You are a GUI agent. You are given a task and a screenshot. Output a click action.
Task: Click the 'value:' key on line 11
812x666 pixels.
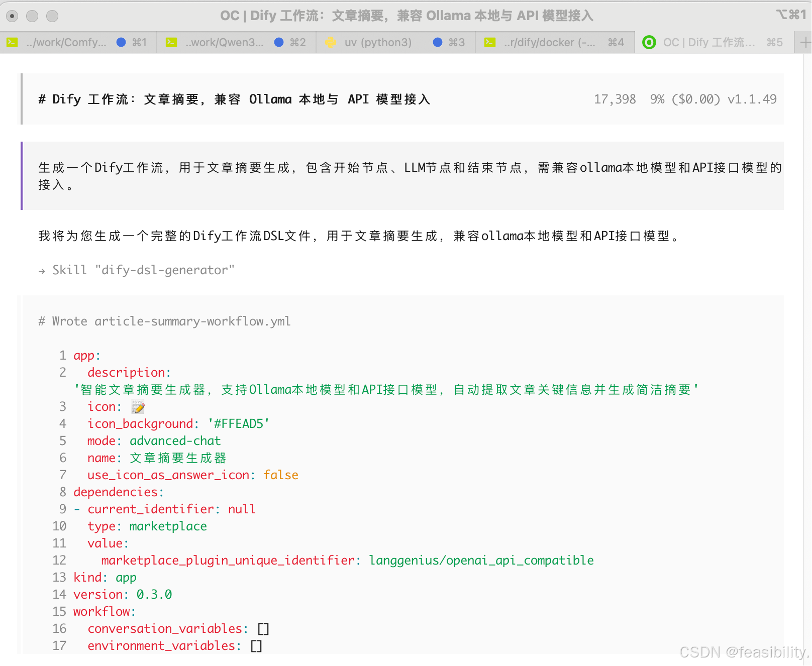tap(108, 543)
